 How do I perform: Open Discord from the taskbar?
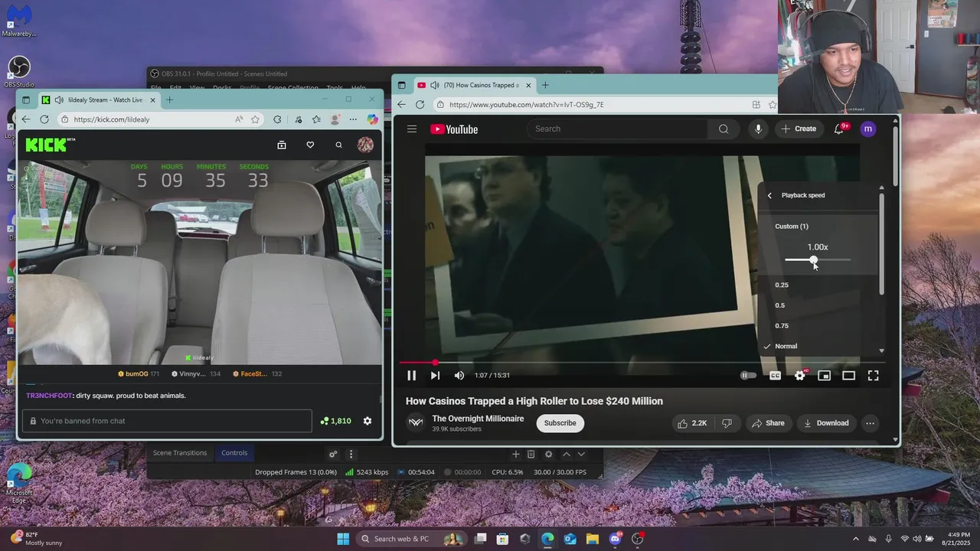click(615, 539)
